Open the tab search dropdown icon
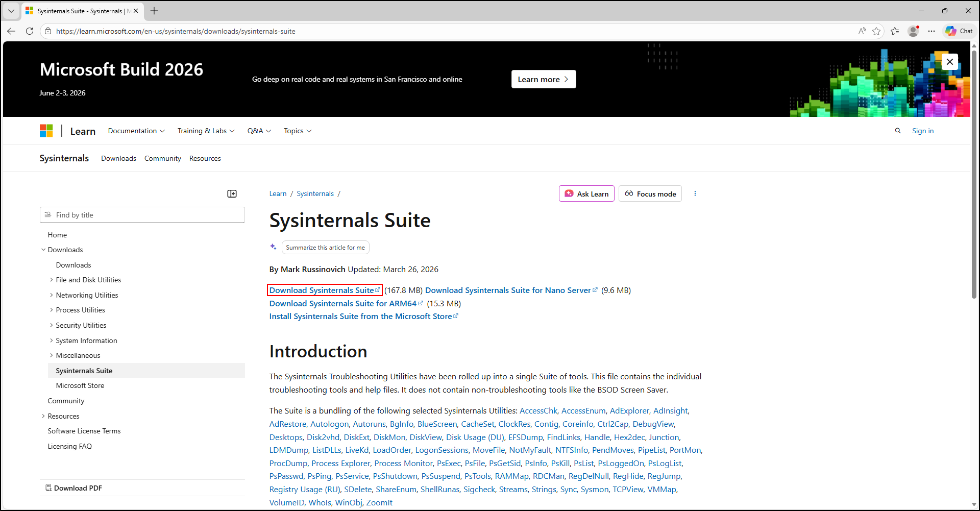Screen dimensions: 980x511 tap(11, 11)
